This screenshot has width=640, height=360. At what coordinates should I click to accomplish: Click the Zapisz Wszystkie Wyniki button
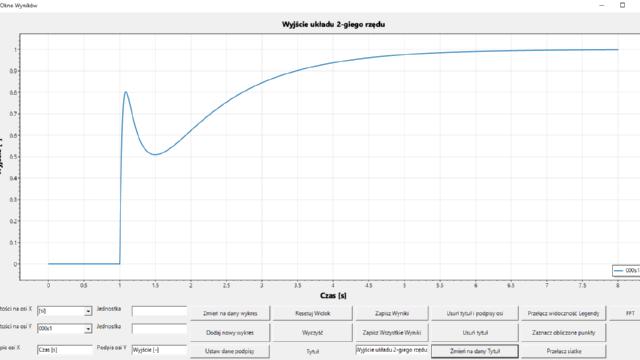point(392,333)
